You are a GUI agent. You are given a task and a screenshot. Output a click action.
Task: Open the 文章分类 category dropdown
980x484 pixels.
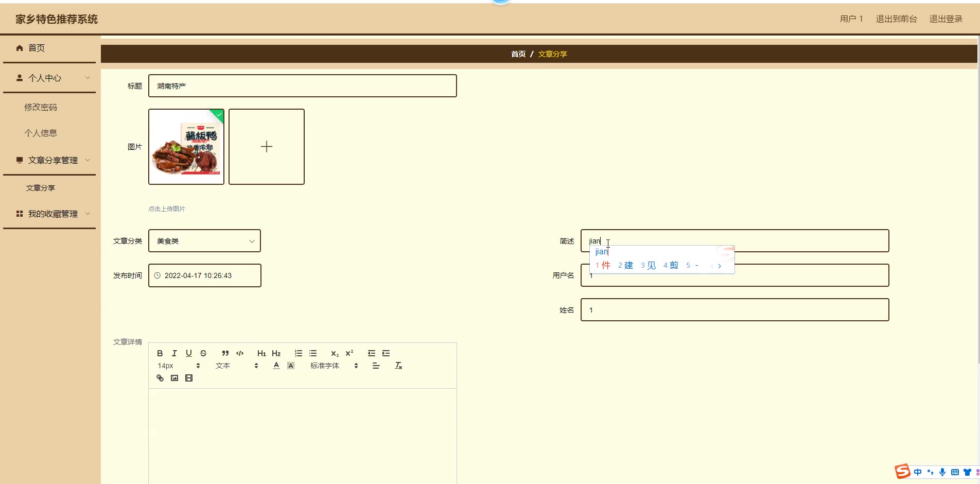[x=204, y=241]
